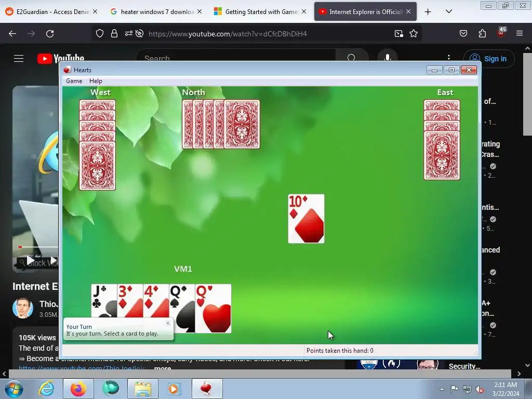Switch to Getting Started with Games tab
Image resolution: width=532 pixels, height=399 pixels.
[x=260, y=11]
